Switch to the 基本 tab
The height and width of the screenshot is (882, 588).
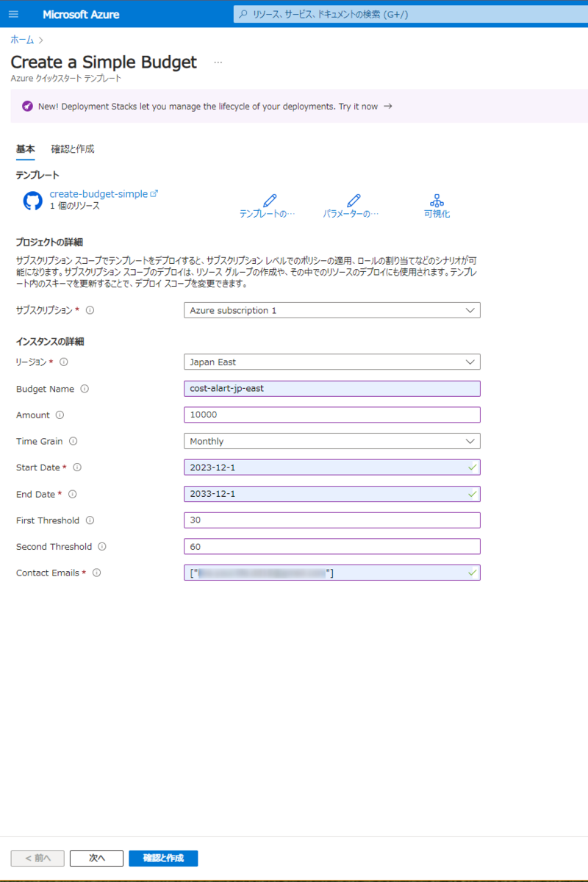[x=25, y=149]
